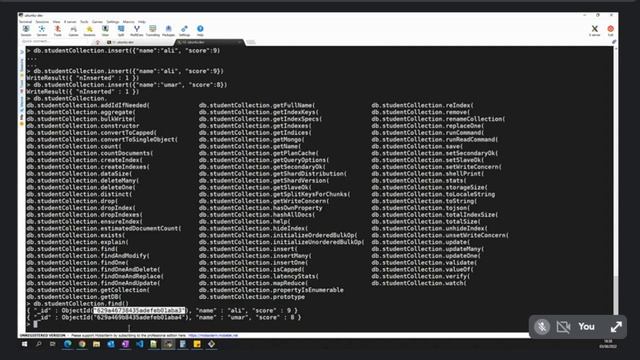
Task: Click db.studentCollection.updateOne( suggestion
Action: (426, 256)
